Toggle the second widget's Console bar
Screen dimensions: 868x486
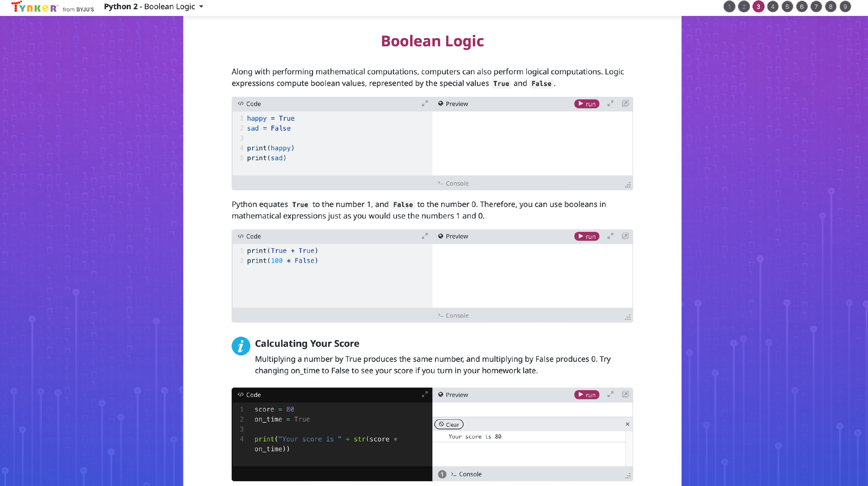point(453,316)
